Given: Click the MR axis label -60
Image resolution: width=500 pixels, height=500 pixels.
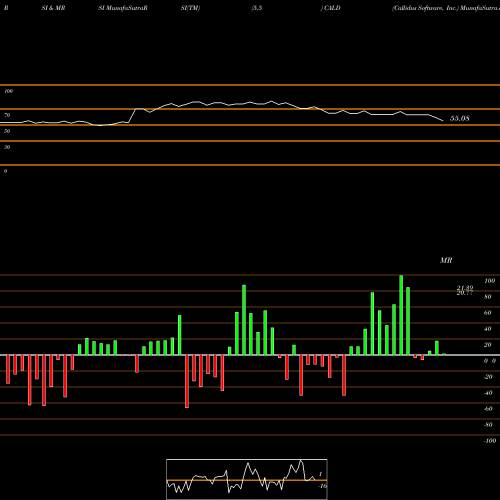Looking at the screenshot, I should point(488,409).
